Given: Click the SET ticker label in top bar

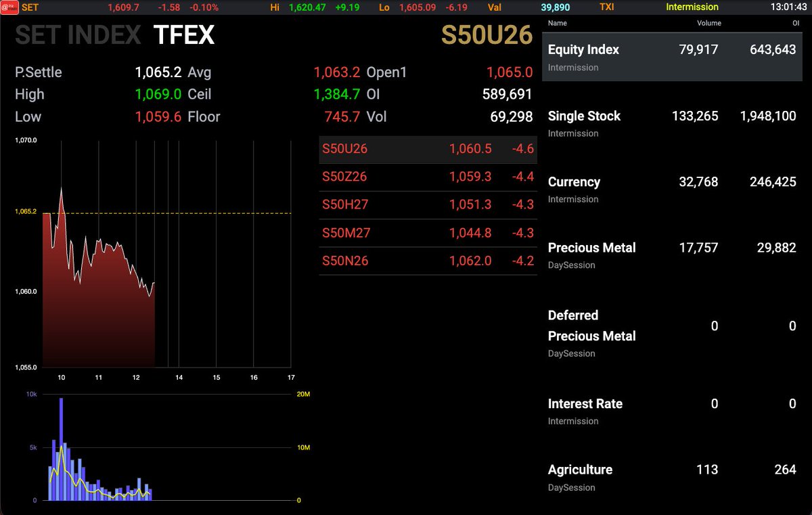Looking at the screenshot, I should [30, 7].
